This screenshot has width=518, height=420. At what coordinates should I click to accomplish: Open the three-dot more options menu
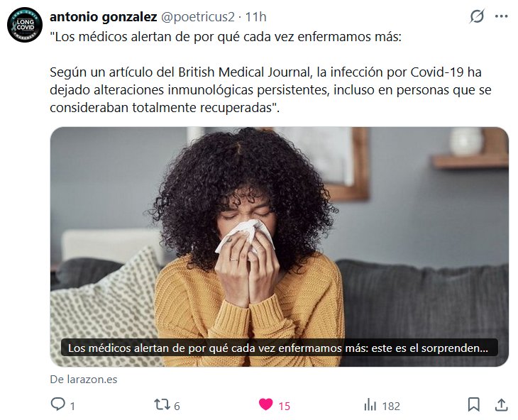[501, 16]
